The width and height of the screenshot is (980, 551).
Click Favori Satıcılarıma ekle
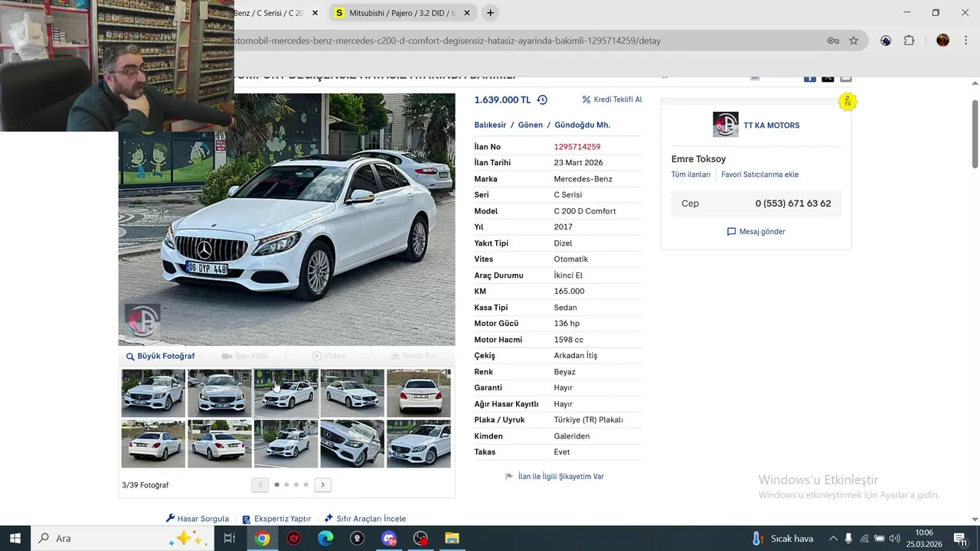pyautogui.click(x=759, y=174)
